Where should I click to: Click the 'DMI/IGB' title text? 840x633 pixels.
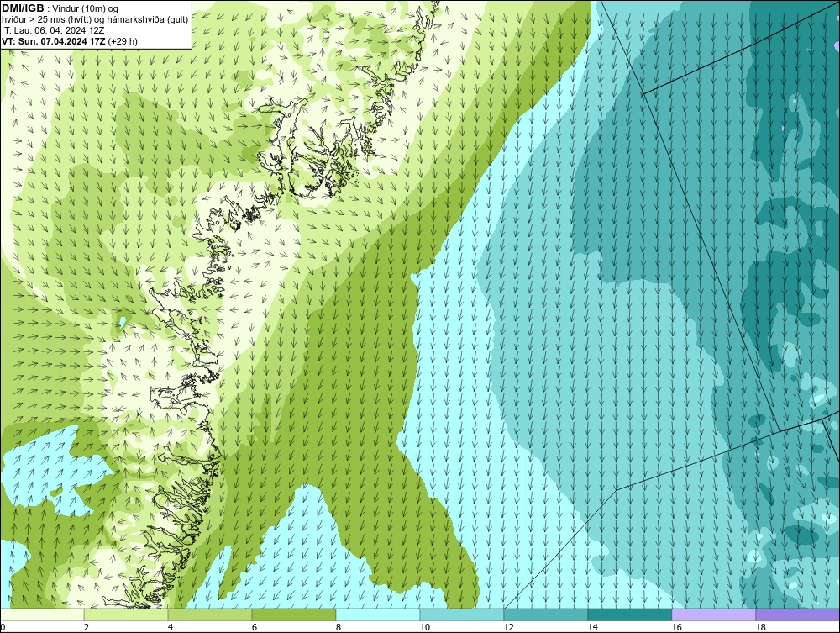pyautogui.click(x=23, y=8)
